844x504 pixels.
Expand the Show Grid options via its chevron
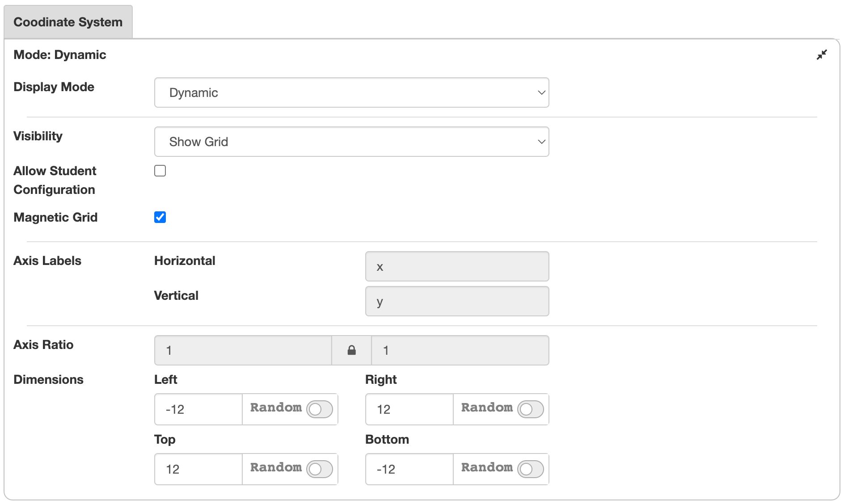[x=541, y=142]
